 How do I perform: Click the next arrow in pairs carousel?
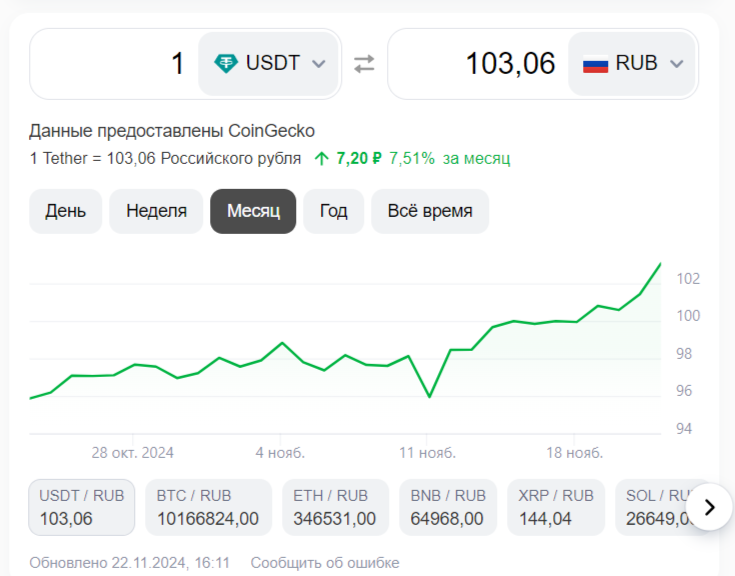[710, 507]
